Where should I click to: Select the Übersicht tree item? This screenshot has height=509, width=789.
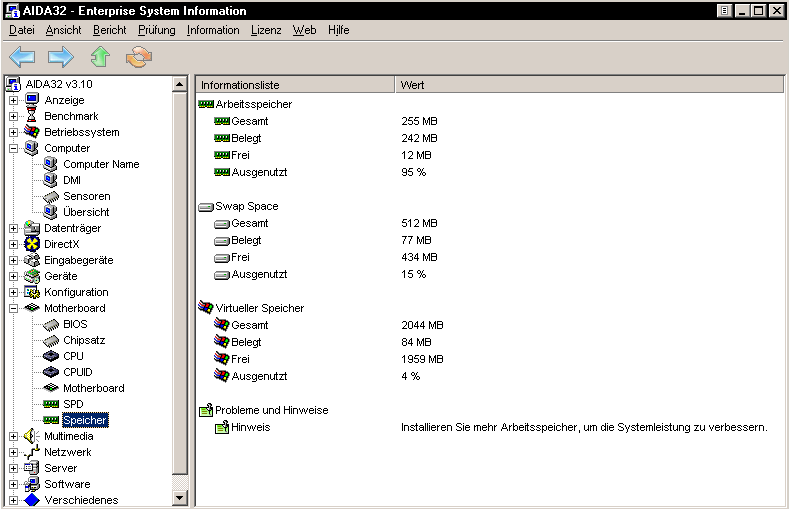click(x=86, y=212)
